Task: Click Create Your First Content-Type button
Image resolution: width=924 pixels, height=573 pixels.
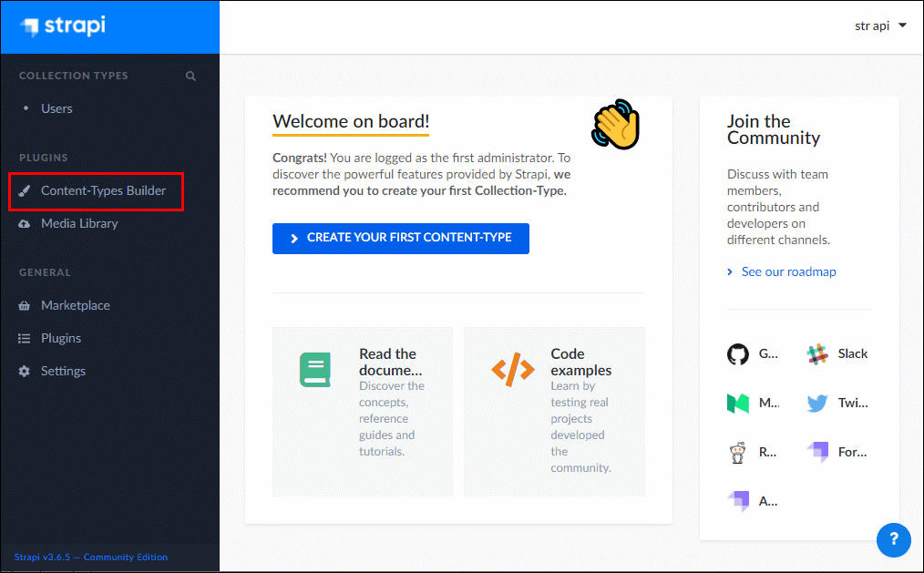Action: (x=401, y=239)
